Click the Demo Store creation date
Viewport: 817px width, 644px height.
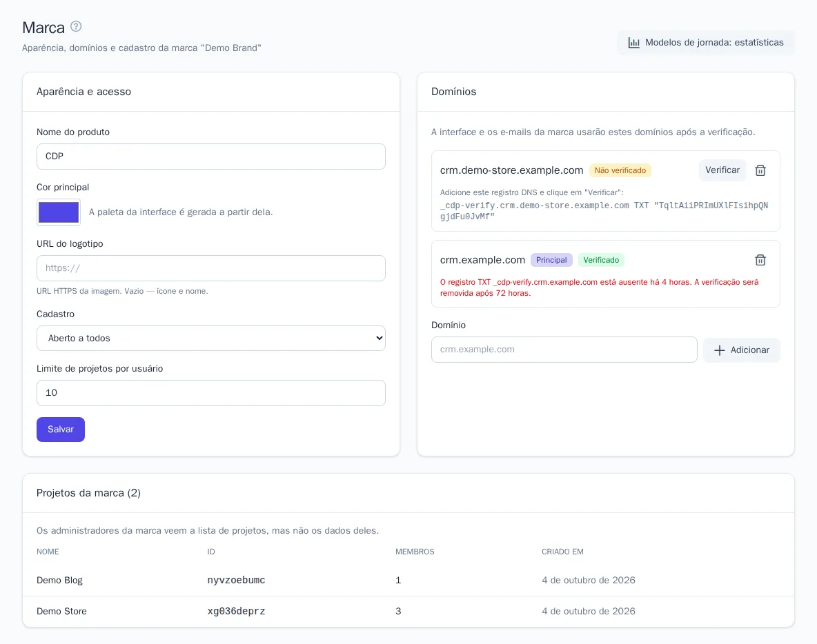click(x=589, y=611)
